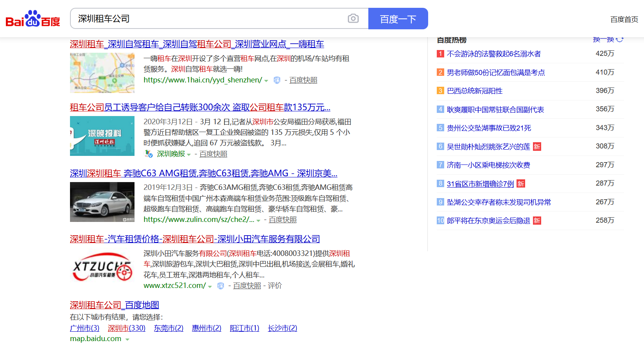Viewport: 644px width, 345px height.
Task: Open the dropdown arrow next to 深圳晚报
Action: 189,155
